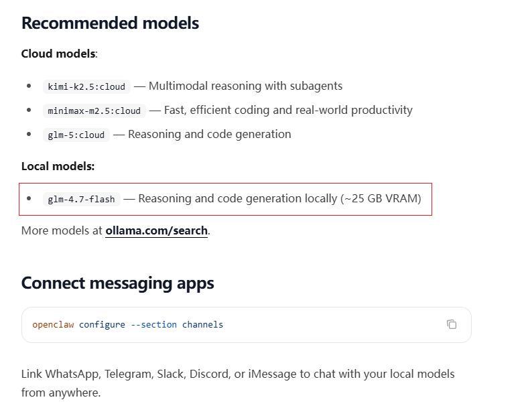
Task: Click the glm-4.7-flash model tag
Action: tap(81, 199)
